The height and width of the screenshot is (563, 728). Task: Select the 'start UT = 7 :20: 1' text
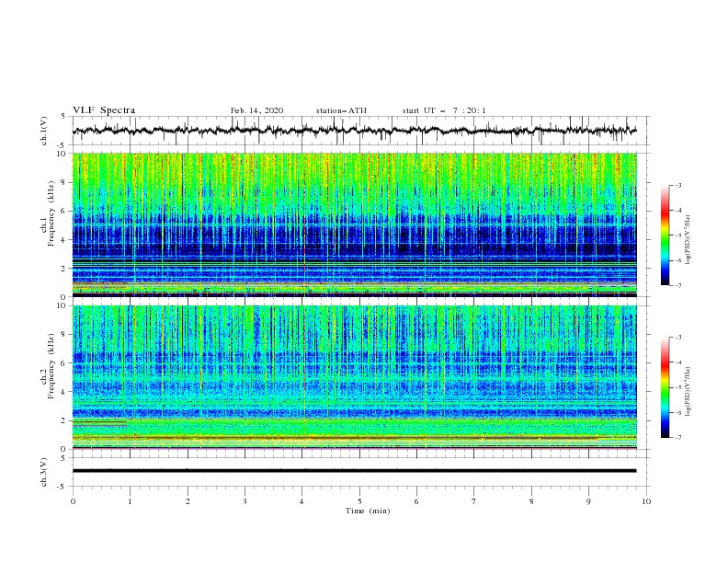point(444,110)
